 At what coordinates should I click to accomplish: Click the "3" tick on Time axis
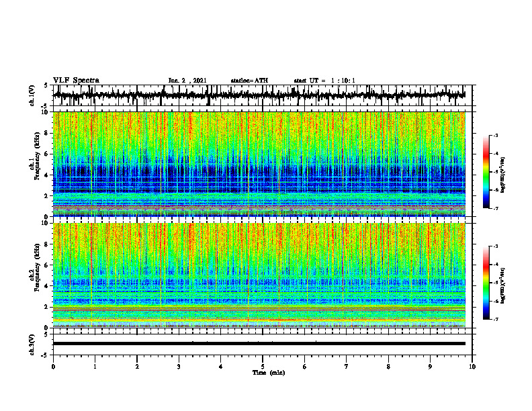click(179, 367)
